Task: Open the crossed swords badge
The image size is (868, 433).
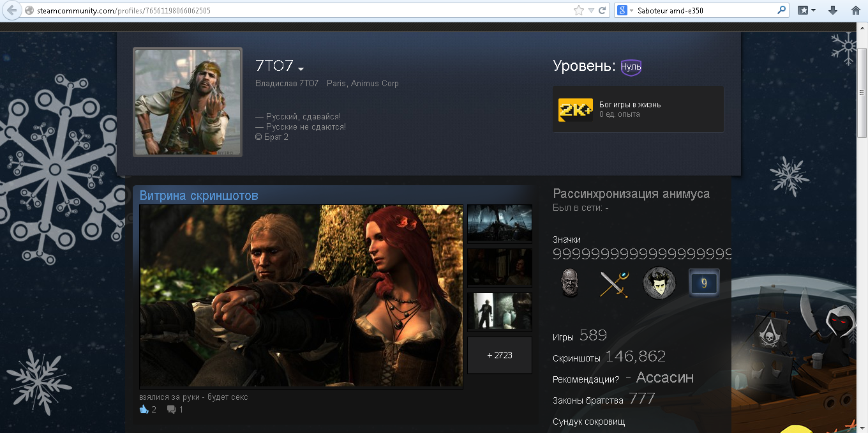Action: (x=614, y=284)
